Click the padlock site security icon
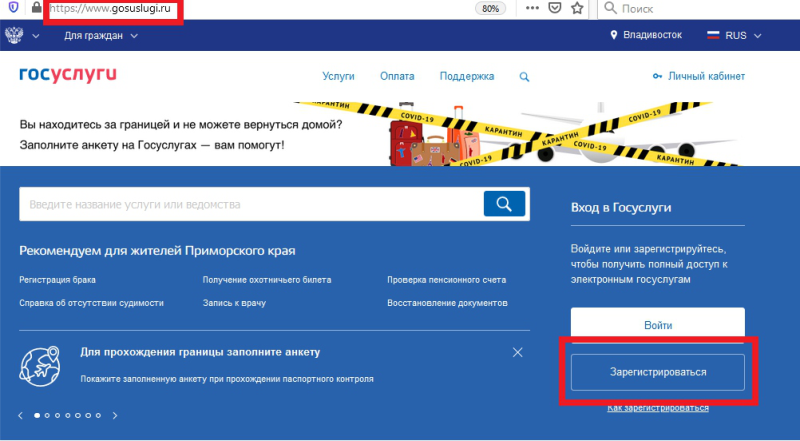The image size is (800, 441). [36, 9]
